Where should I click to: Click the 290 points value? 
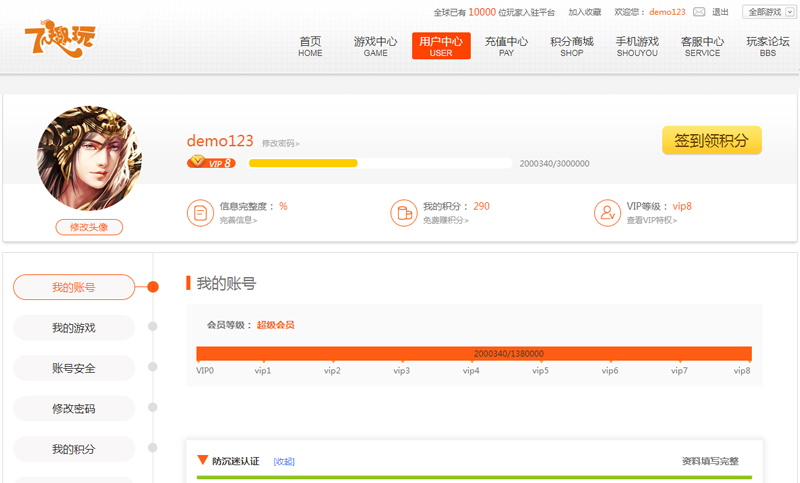click(x=481, y=206)
